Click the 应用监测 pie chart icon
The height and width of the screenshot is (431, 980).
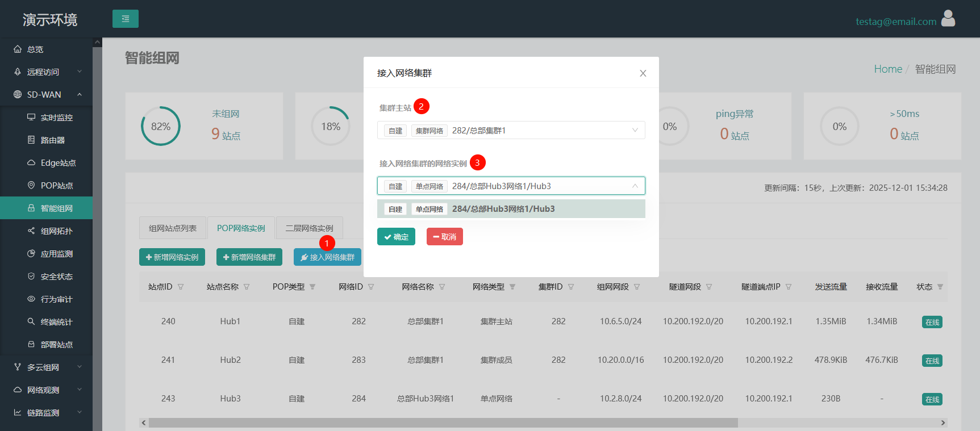[x=31, y=254]
